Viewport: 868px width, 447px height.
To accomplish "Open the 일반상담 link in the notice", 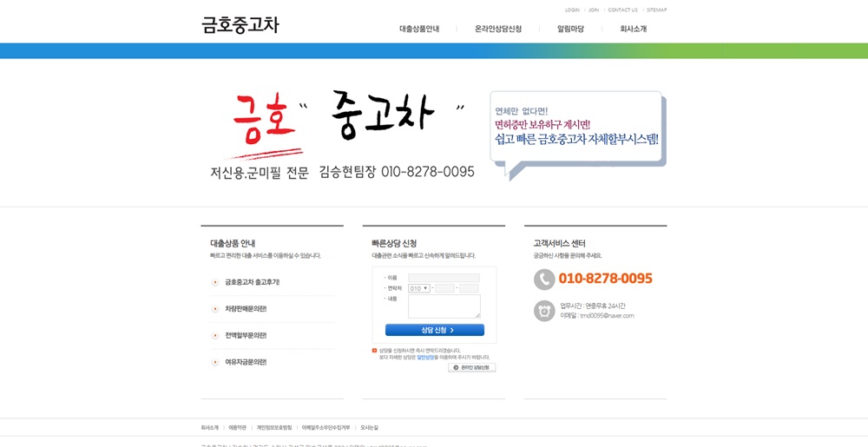I will pos(425,358).
